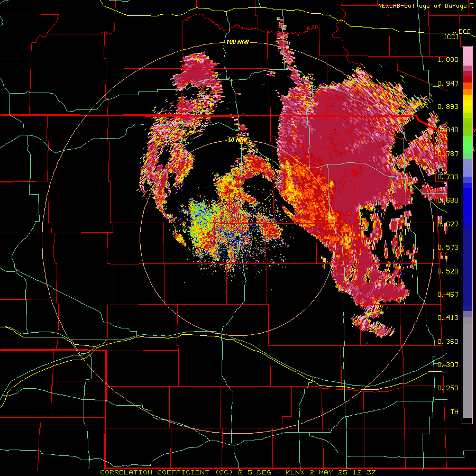Image resolution: width=476 pixels, height=476 pixels.
Task: Select the 0.467 value on the color scale
Action: click(x=448, y=294)
